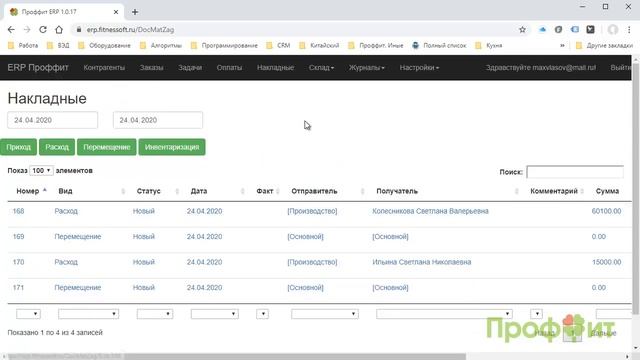Show hidden bookmarks with the chevron

point(562,45)
